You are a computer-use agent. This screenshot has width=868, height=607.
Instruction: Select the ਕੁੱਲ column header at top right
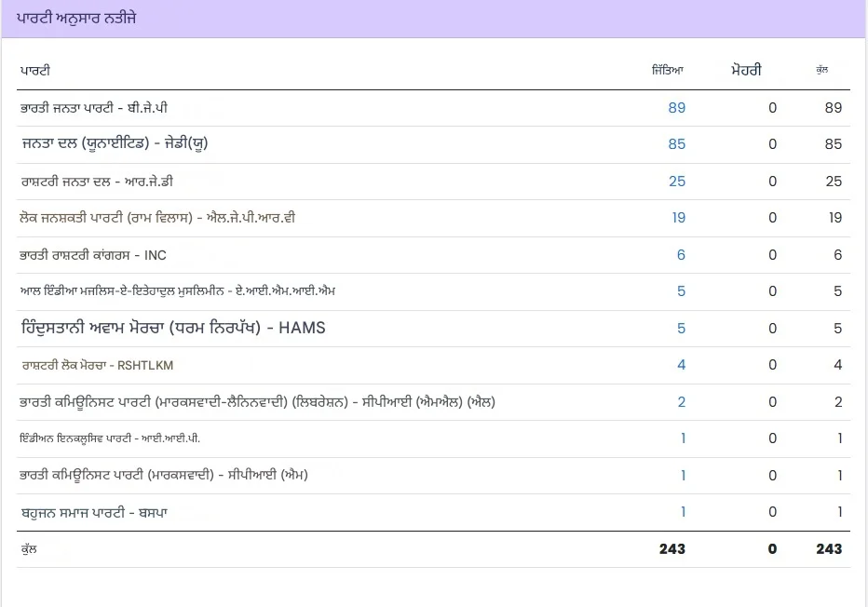tap(821, 71)
